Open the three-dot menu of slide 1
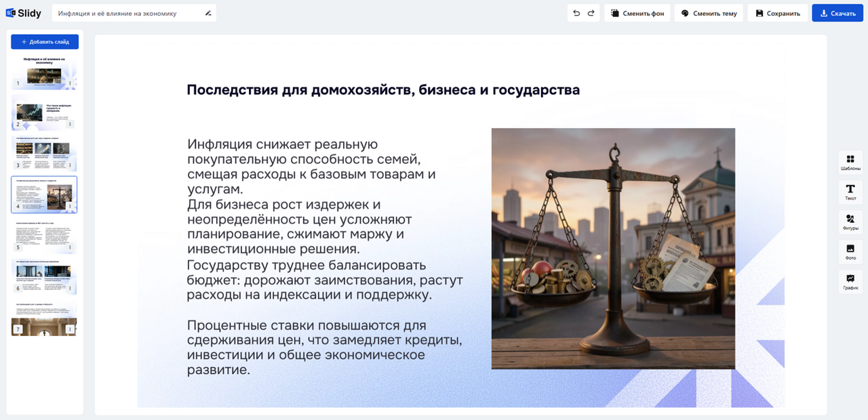Image resolution: width=868 pixels, height=420 pixels. click(70, 84)
